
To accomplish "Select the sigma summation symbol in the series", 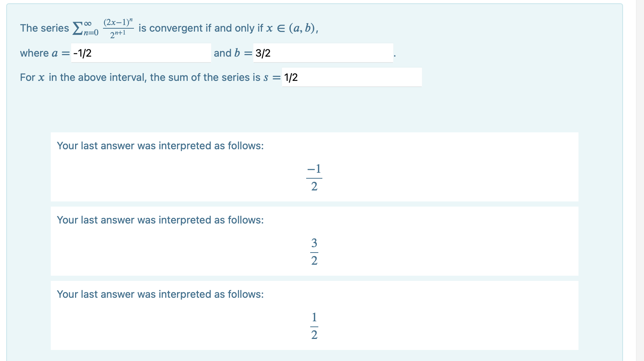I will (78, 28).
